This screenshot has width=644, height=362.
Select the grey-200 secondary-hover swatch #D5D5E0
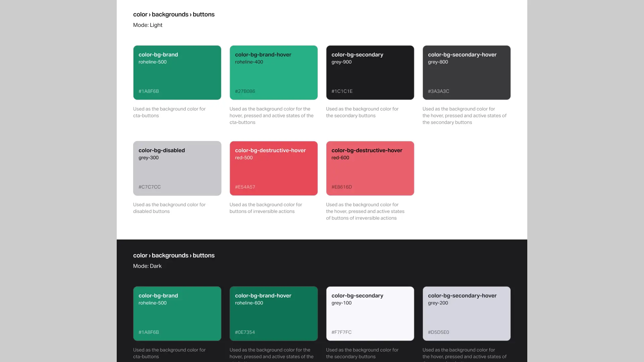coord(466,313)
